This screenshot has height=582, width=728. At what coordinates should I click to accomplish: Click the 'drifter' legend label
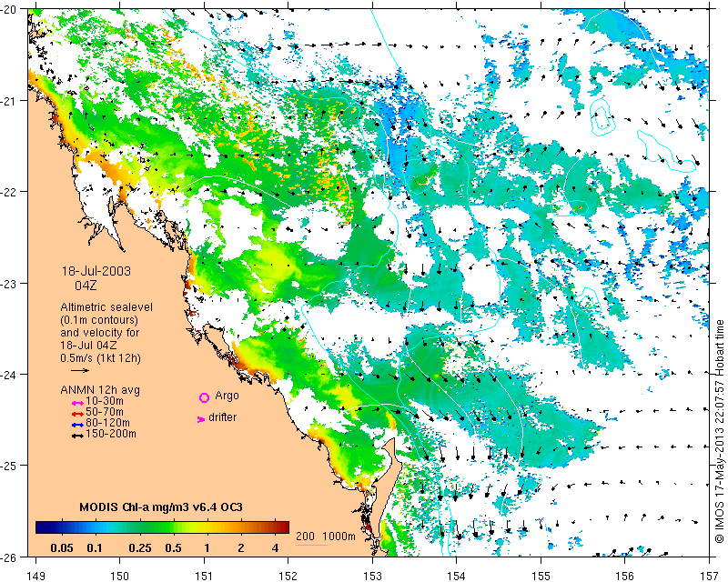click(222, 417)
